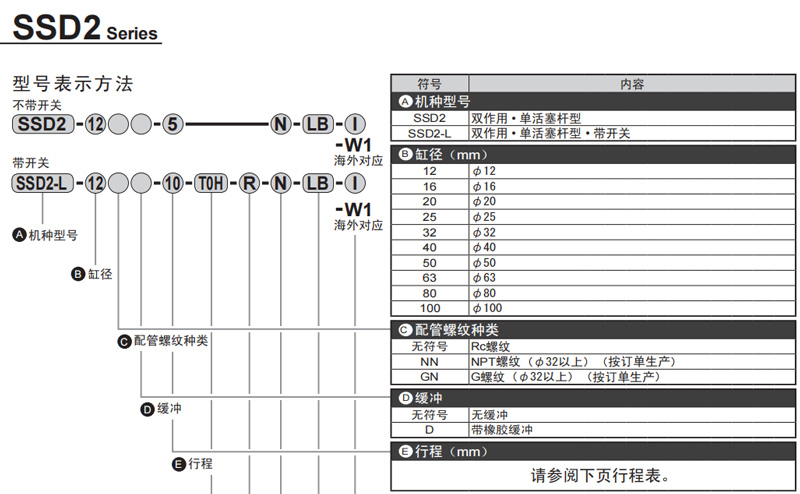This screenshot has width=800, height=494.
Task: Click the circled D icon beside left 缓冲 label
Action: pos(148,409)
